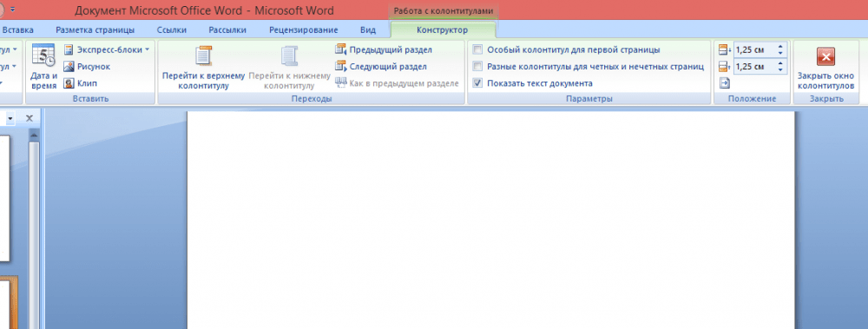Close the thumbnails navigation pane
Screen dimensions: 868x329
(30, 118)
